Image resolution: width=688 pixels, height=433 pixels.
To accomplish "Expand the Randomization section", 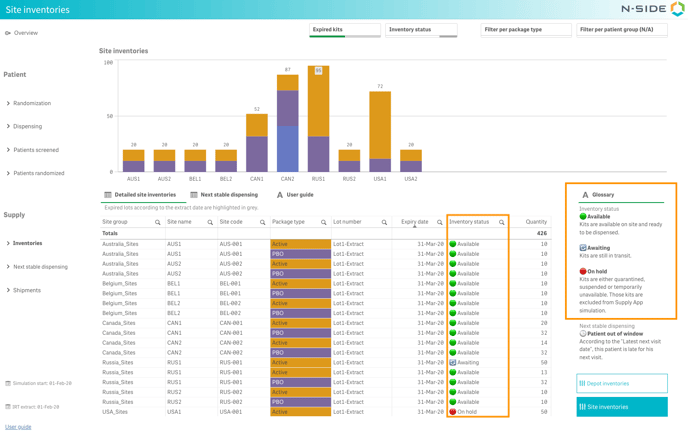I will (32, 103).
